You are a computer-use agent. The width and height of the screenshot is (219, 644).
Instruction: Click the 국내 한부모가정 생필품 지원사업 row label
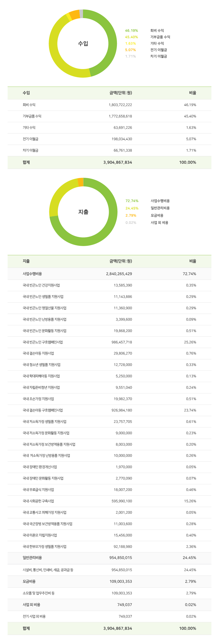point(44,546)
